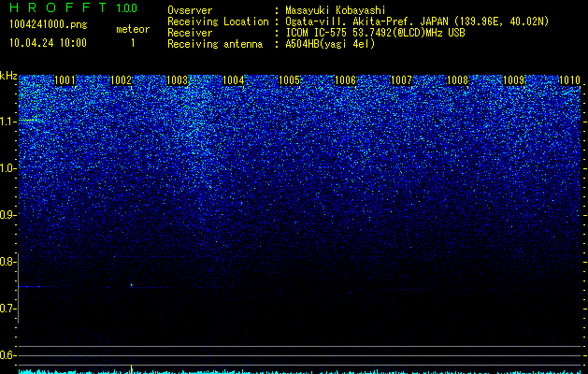
Task: Click the 1008 time marker
Action: (x=457, y=80)
